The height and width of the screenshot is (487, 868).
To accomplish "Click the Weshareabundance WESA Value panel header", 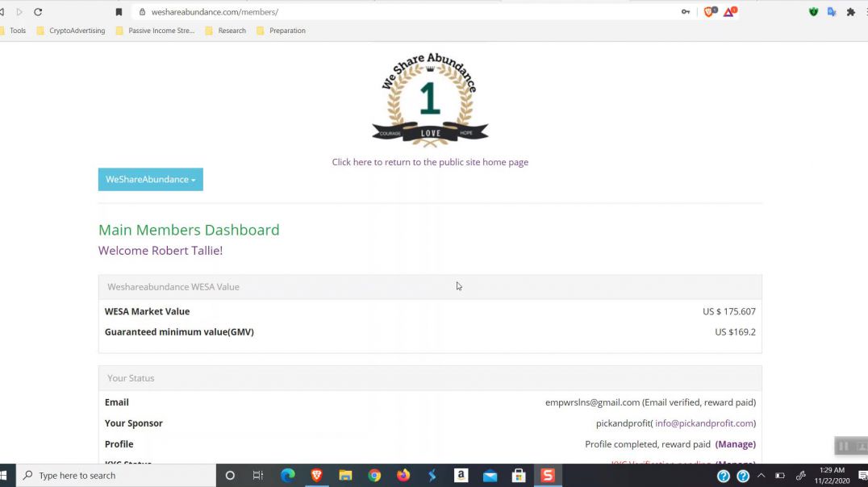I will [x=430, y=287].
